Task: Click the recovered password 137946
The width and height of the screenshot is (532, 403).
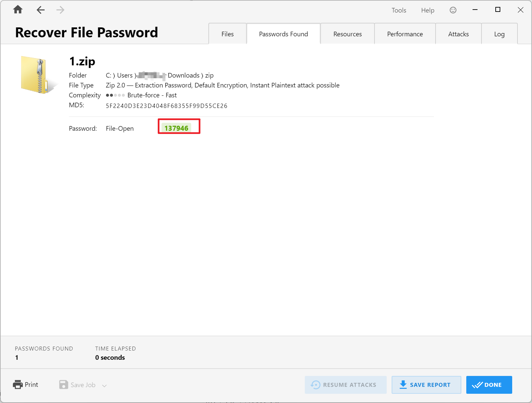Action: [176, 128]
